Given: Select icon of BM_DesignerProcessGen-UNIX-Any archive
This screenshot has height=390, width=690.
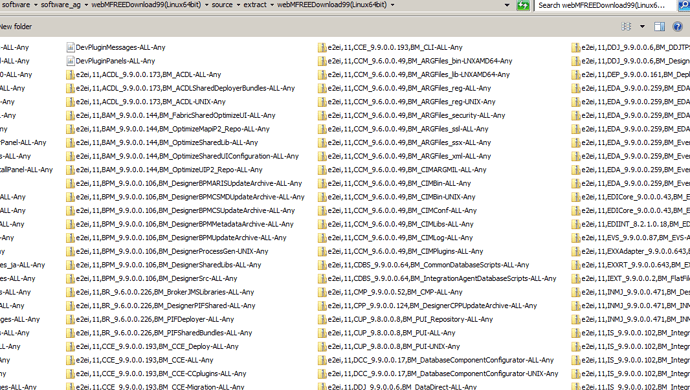Looking at the screenshot, I should [70, 251].
